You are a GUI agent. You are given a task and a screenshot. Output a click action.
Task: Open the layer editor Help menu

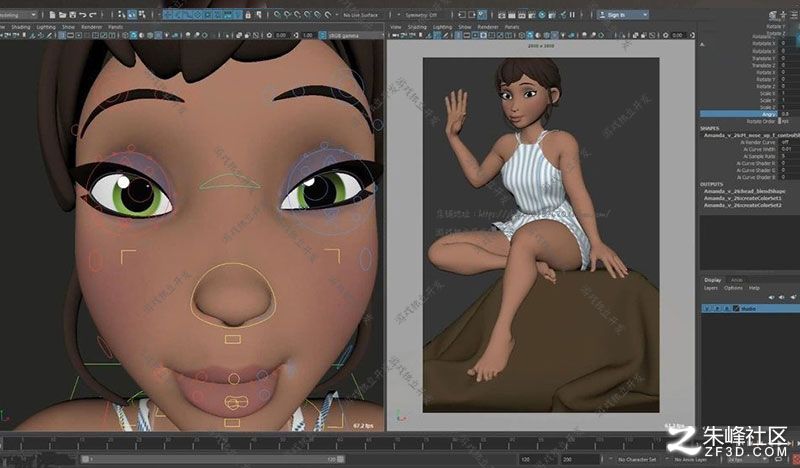(754, 288)
